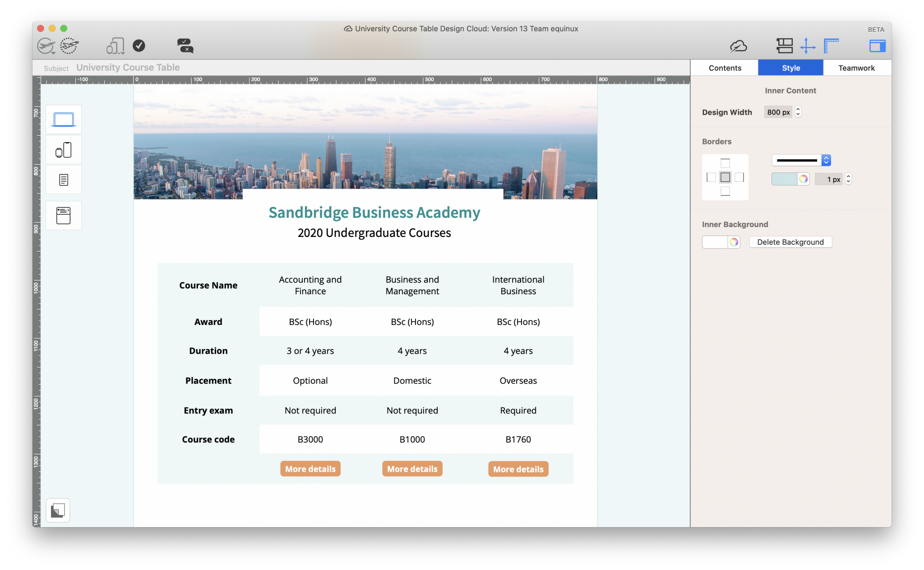The height and width of the screenshot is (570, 924).
Task: Enable the top border in border selector
Action: (725, 162)
